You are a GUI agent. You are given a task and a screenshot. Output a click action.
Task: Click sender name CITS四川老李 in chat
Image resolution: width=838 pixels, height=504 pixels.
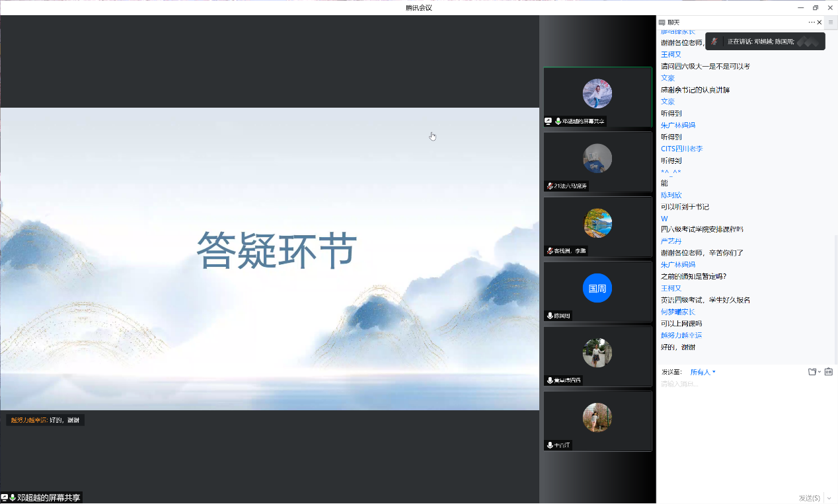point(681,149)
